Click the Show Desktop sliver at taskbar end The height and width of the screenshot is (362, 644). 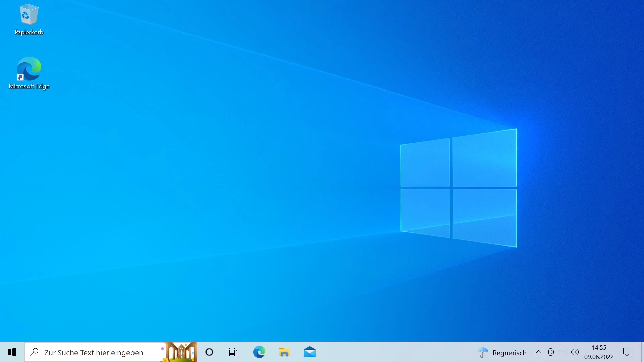click(x=642, y=352)
